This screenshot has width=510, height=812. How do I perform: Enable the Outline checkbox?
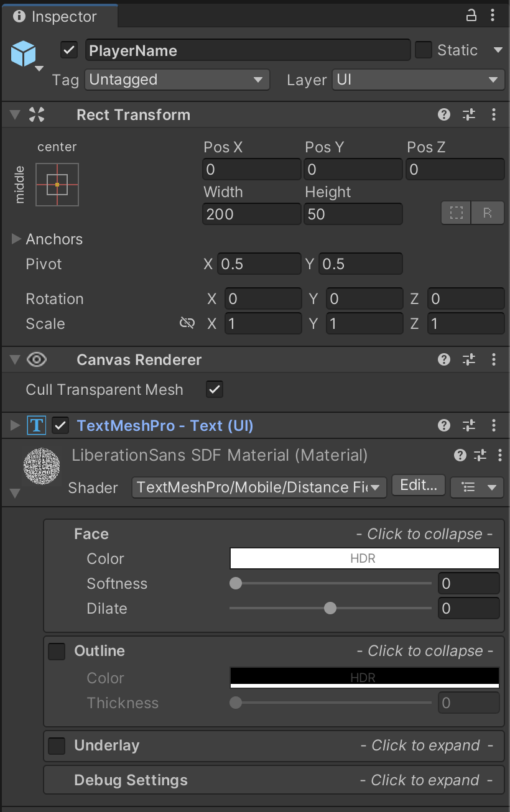(x=57, y=651)
